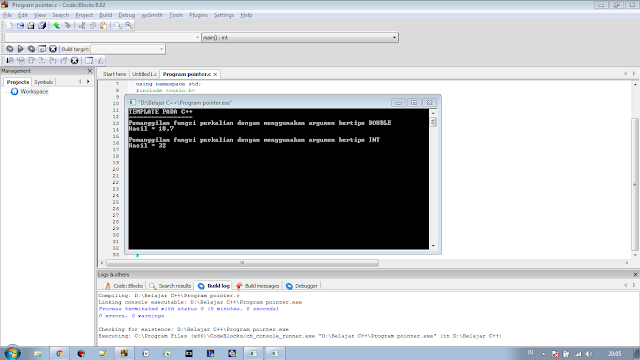Open the Search results log tab
The width and height of the screenshot is (640, 360).
pos(170,286)
